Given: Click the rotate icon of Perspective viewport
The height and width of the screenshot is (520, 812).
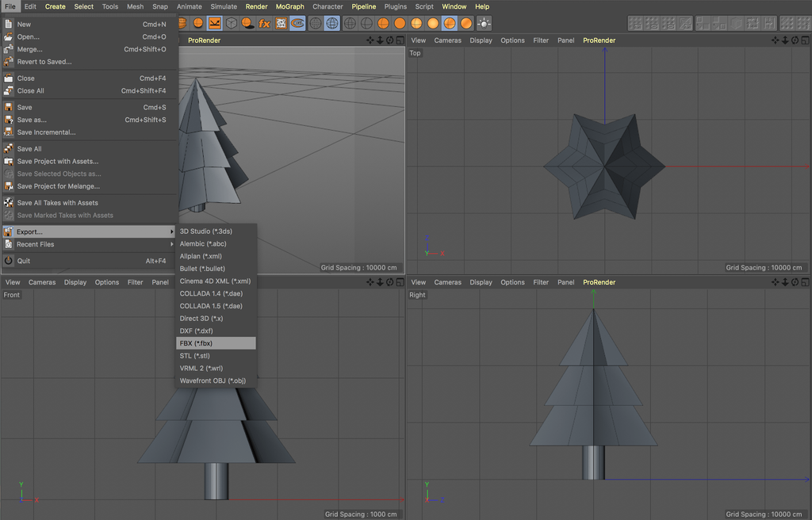Looking at the screenshot, I should coord(390,40).
